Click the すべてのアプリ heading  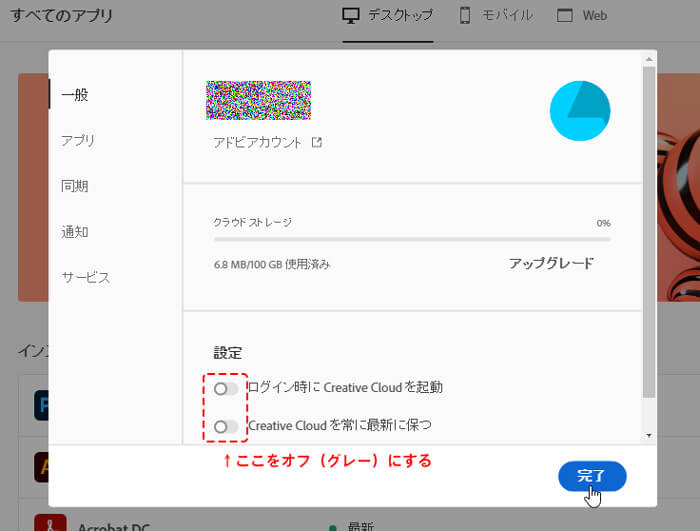[62, 16]
